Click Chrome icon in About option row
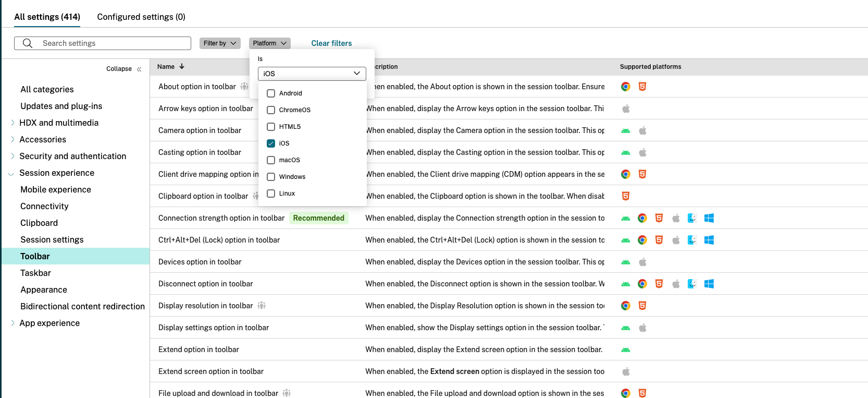 625,87
